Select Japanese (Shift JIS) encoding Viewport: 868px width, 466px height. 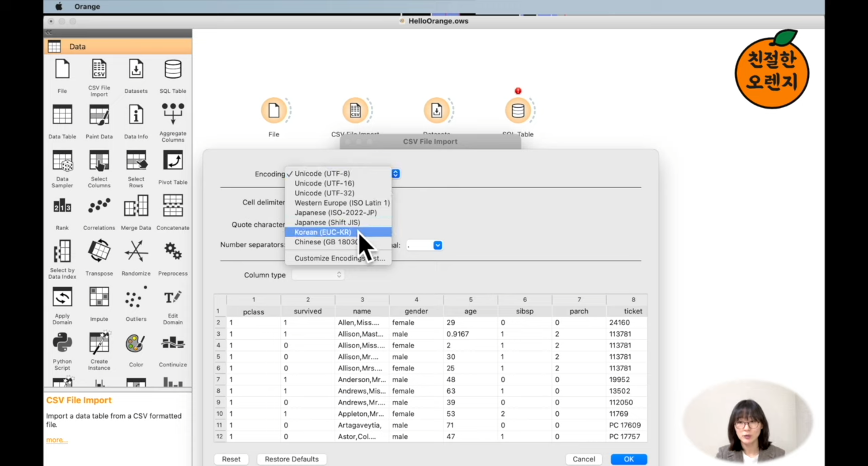pos(338,223)
